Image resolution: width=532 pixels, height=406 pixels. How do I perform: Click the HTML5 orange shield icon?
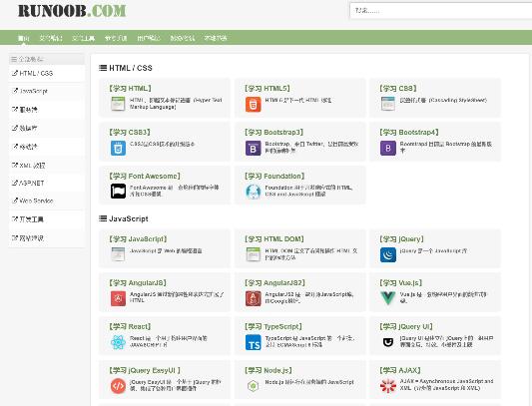tap(254, 104)
